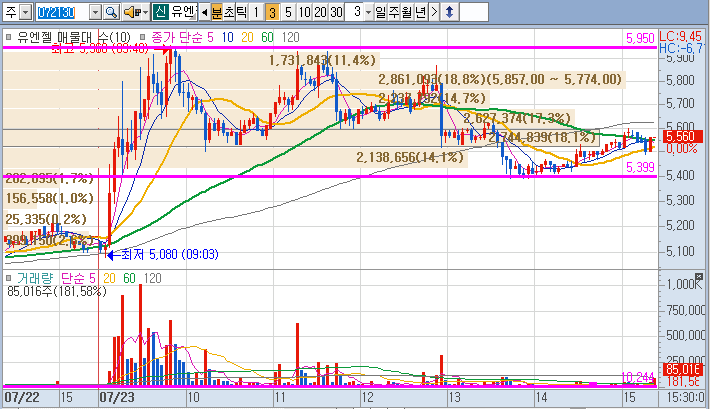Select the 분 (minute) chart toggle
Screen dimensions: 710x409
[x=217, y=12]
